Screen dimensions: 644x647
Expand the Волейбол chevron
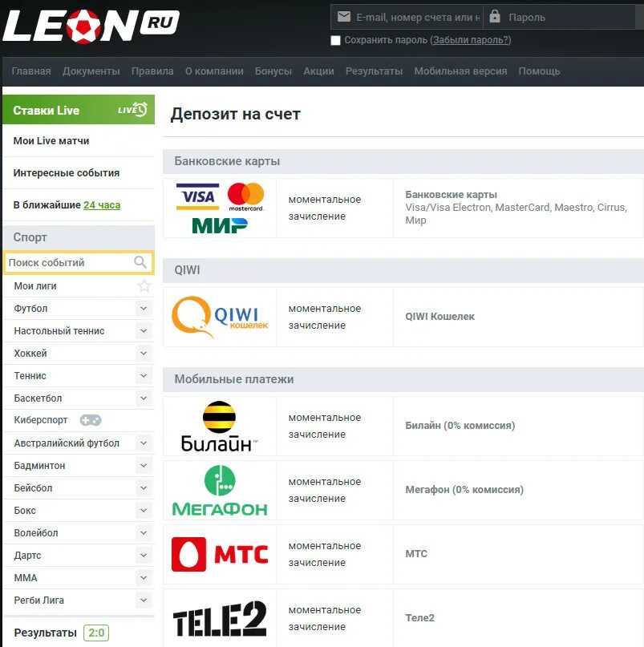pos(144,532)
